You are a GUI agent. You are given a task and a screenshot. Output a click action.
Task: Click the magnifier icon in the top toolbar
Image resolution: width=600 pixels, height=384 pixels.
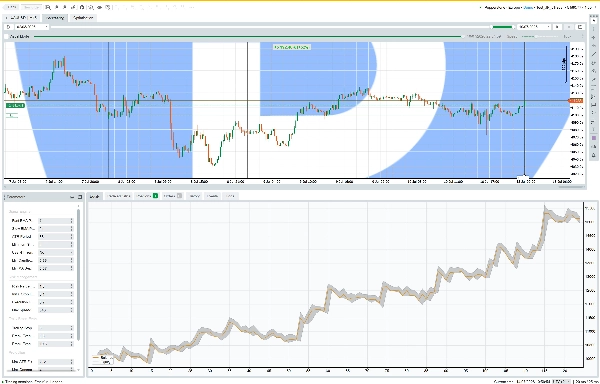(x=48, y=7)
